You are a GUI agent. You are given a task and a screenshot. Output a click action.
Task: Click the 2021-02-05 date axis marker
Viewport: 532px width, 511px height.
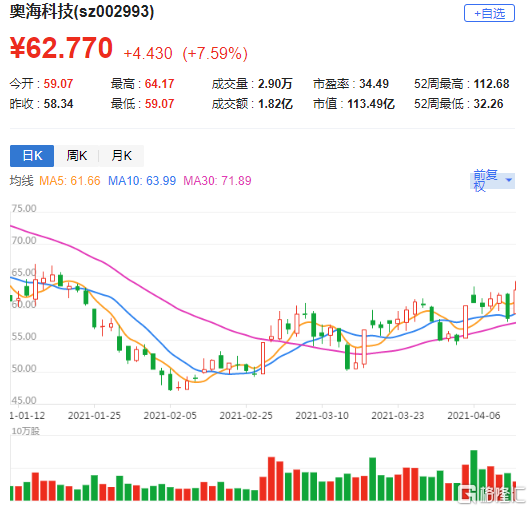click(170, 415)
